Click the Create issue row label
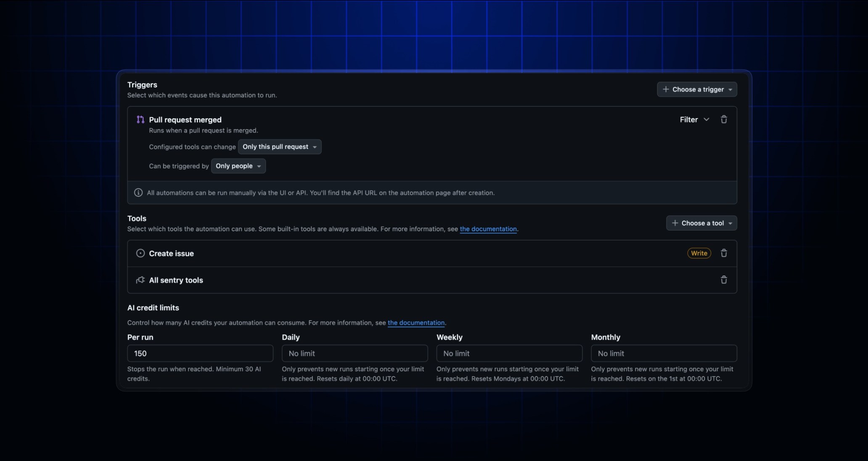868x461 pixels. 171,253
